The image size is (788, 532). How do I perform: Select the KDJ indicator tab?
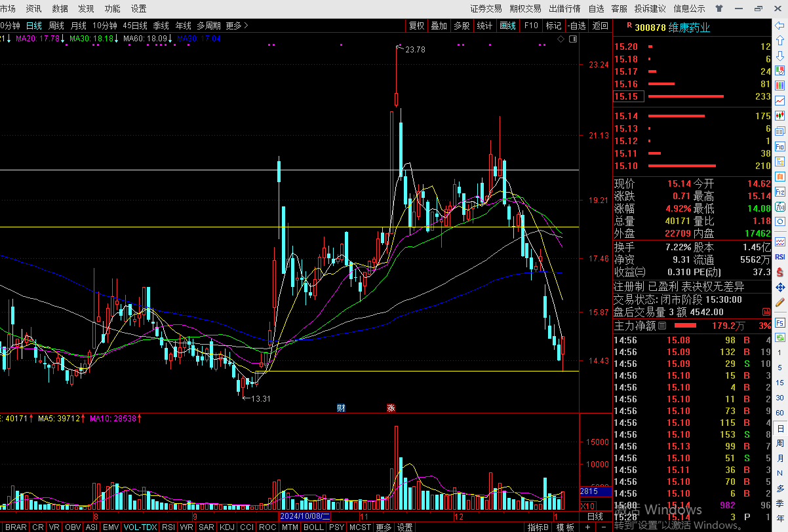(x=227, y=527)
